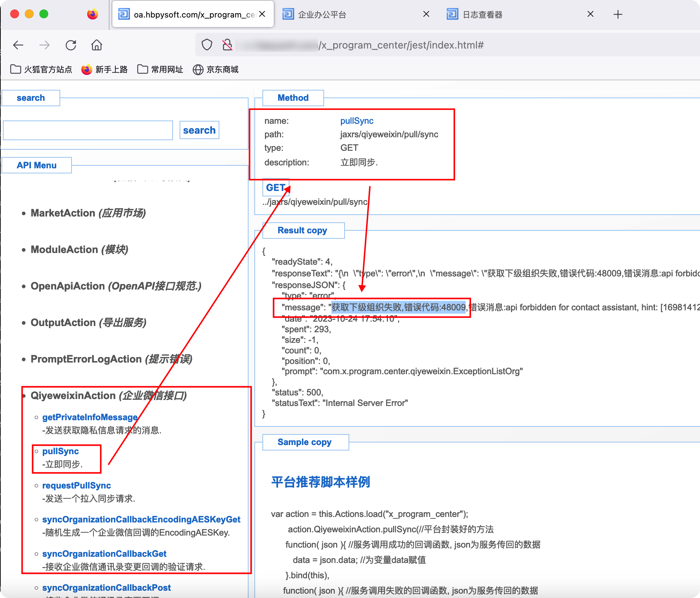700x598 pixels.
Task: Expand OpenApiAction (OpenAPI接口规范.) in API menu
Action: 116,286
